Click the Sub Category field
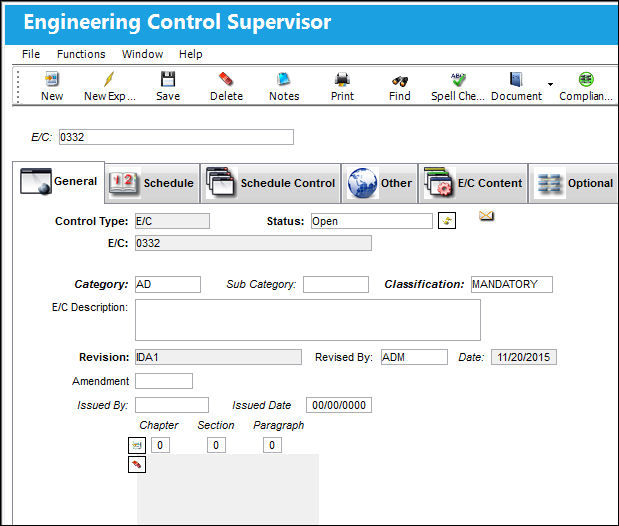The width and height of the screenshot is (619, 526). coord(336,284)
